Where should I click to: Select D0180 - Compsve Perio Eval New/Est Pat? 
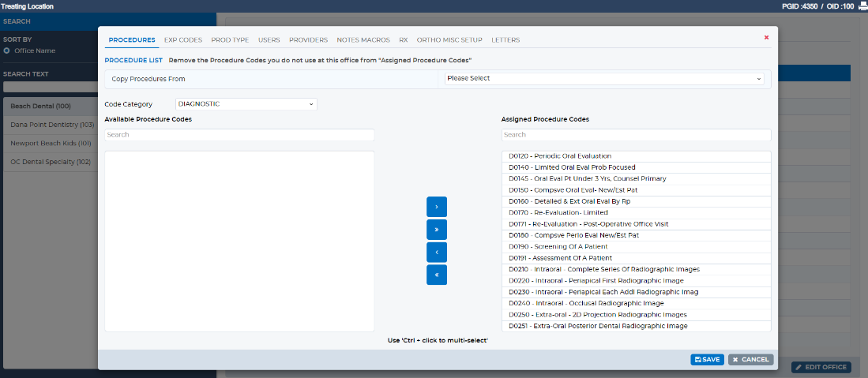pos(636,235)
